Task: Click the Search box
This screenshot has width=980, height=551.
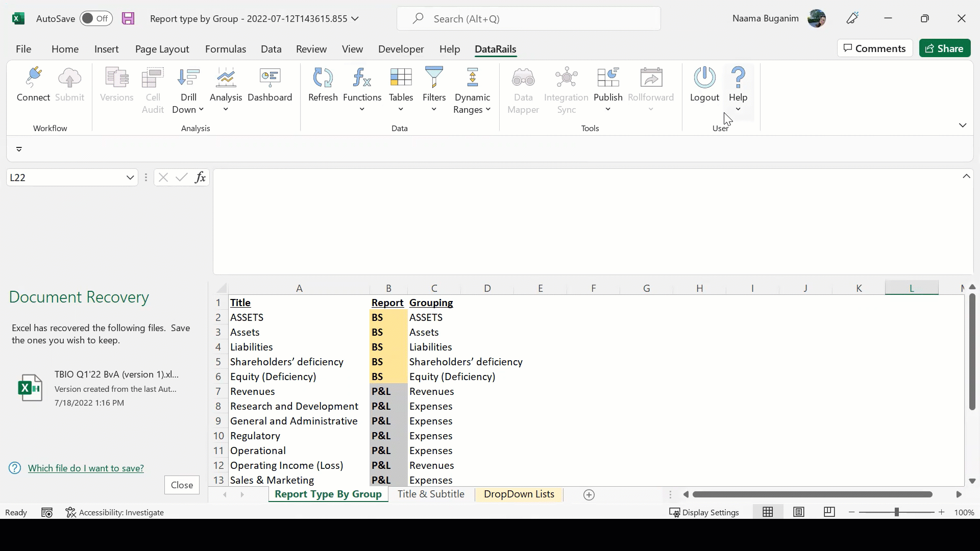Action: point(528,19)
